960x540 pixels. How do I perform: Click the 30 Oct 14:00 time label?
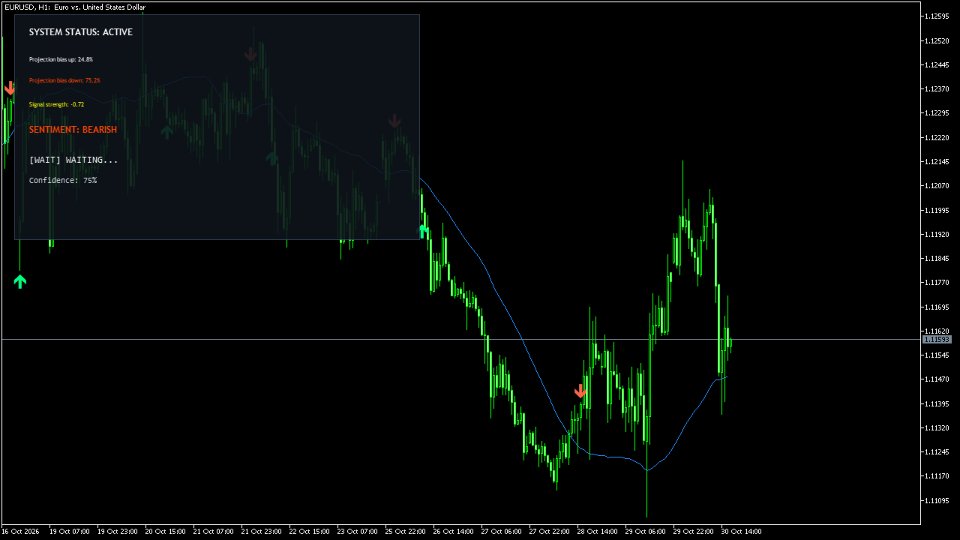[741, 531]
